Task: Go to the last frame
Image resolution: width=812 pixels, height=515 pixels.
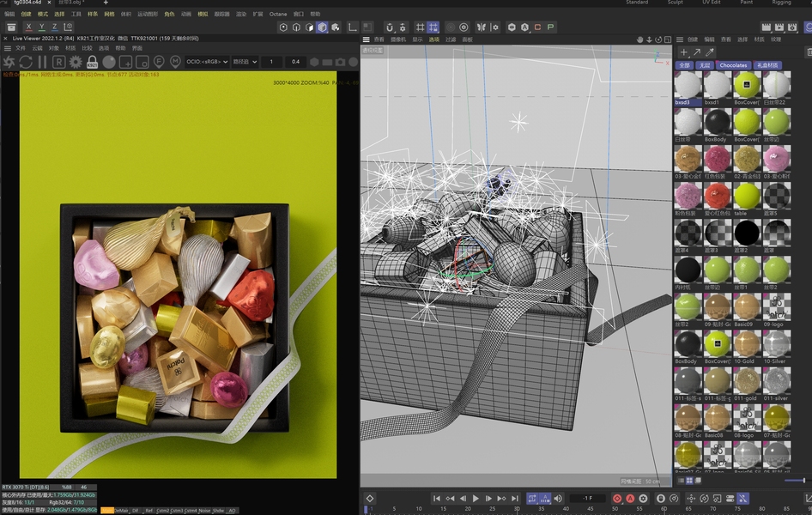Action: 515,499
